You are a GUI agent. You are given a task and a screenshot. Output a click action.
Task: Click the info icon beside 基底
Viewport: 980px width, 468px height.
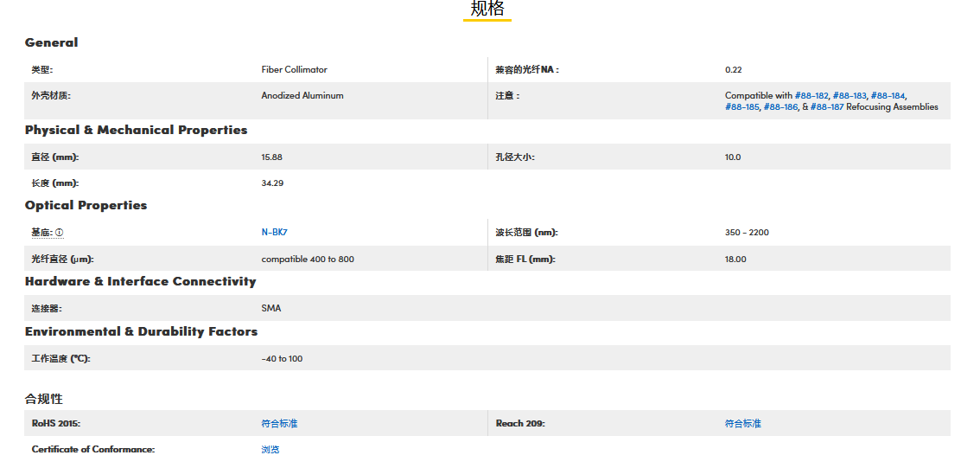60,233
